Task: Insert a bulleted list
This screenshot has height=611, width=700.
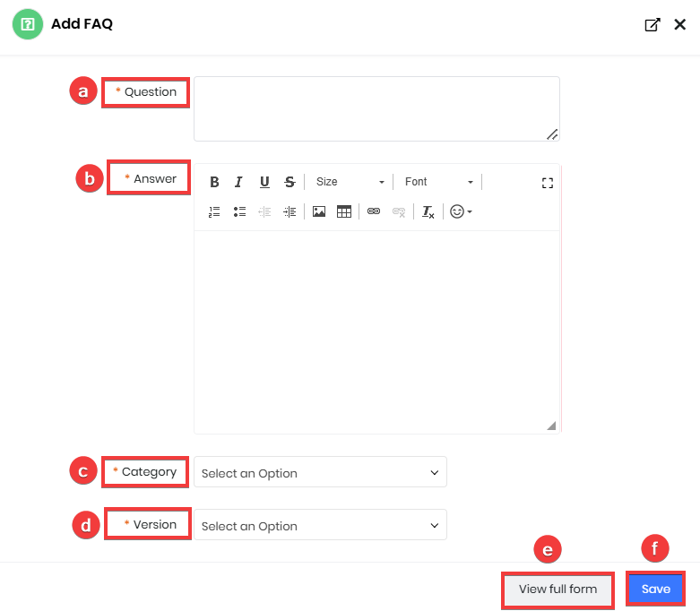Action: pyautogui.click(x=239, y=211)
